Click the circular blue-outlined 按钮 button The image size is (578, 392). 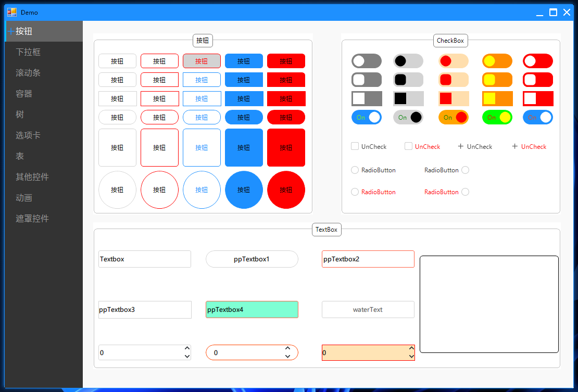coord(202,189)
